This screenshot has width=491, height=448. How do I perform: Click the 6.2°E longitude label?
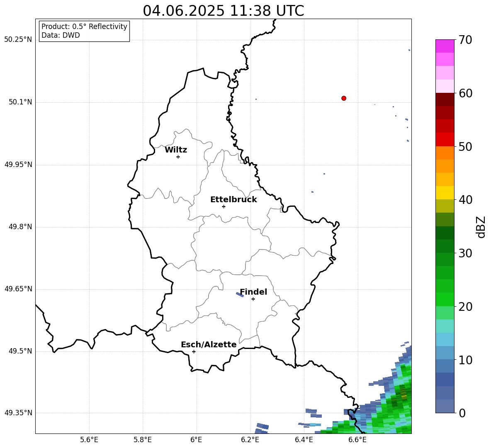pyautogui.click(x=250, y=440)
